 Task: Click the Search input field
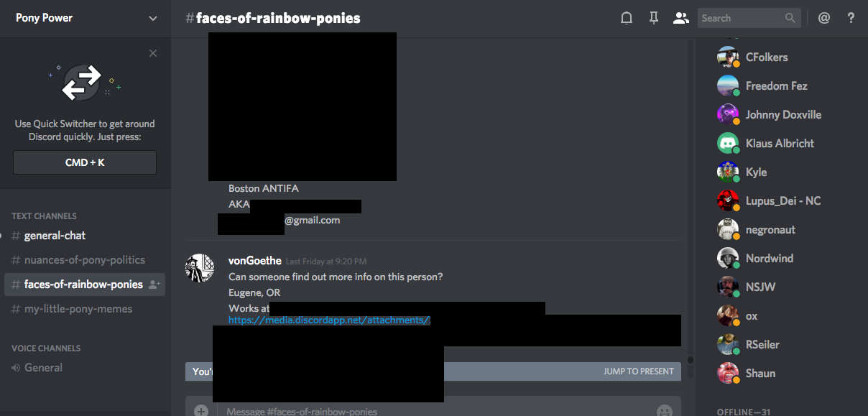tap(742, 18)
